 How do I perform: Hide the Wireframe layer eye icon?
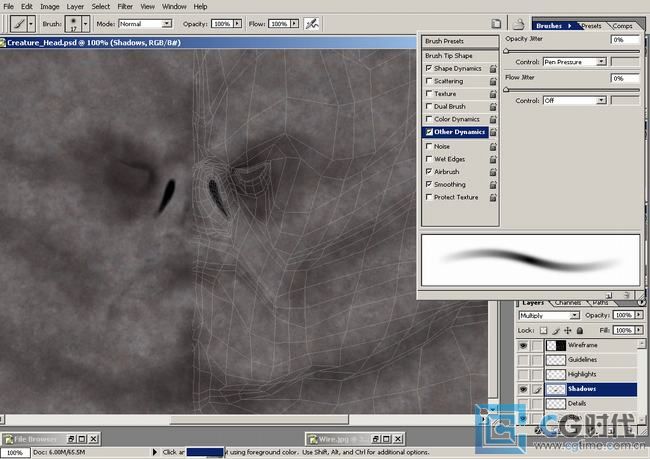(523, 345)
